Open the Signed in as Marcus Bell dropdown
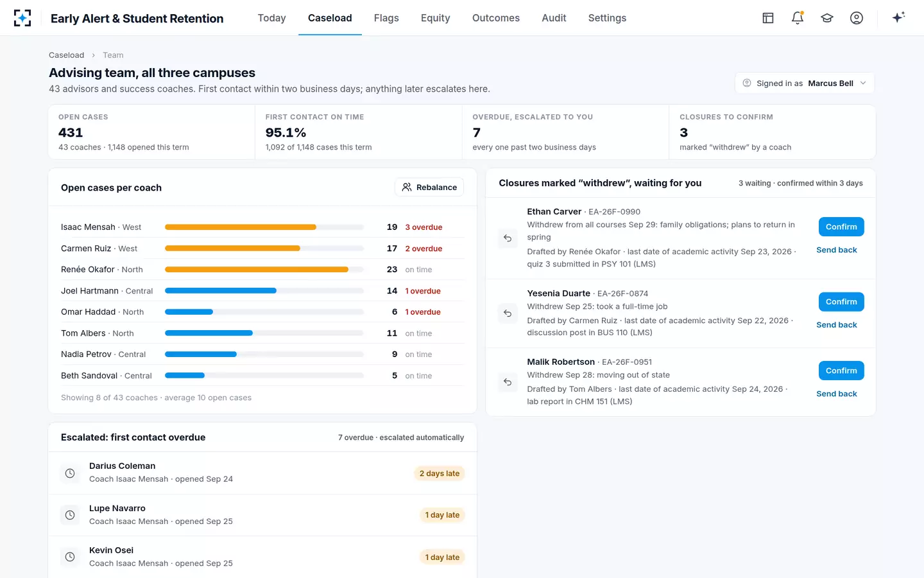The height and width of the screenshot is (578, 924). click(x=805, y=83)
